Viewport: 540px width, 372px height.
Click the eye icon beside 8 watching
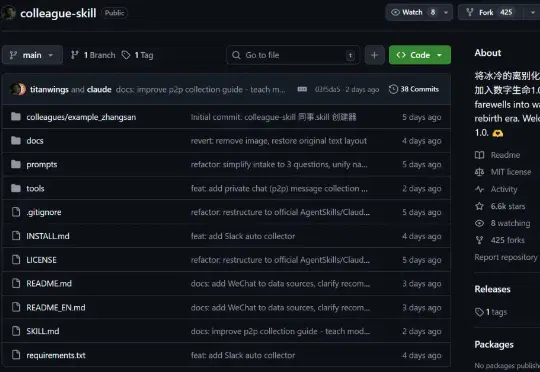coord(479,223)
